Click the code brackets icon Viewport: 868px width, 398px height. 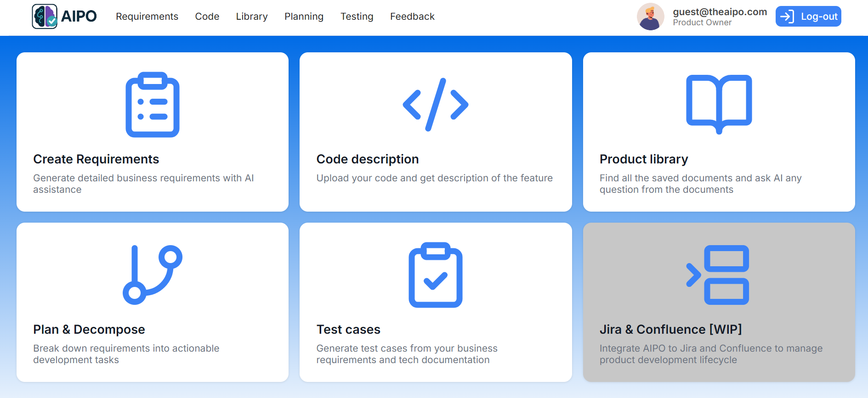(x=435, y=105)
